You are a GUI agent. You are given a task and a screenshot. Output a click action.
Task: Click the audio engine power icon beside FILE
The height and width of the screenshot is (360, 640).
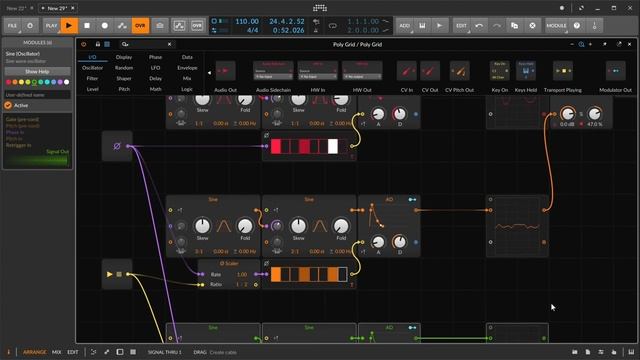[x=30, y=25]
